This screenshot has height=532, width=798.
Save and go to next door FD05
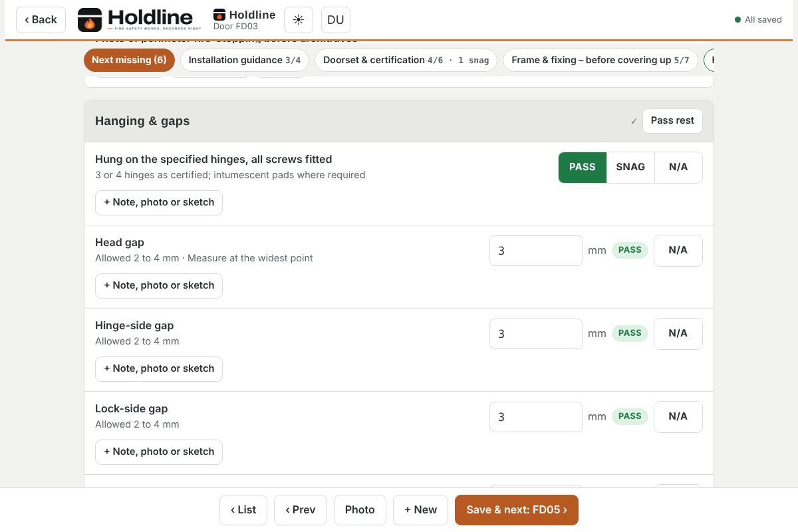point(517,510)
